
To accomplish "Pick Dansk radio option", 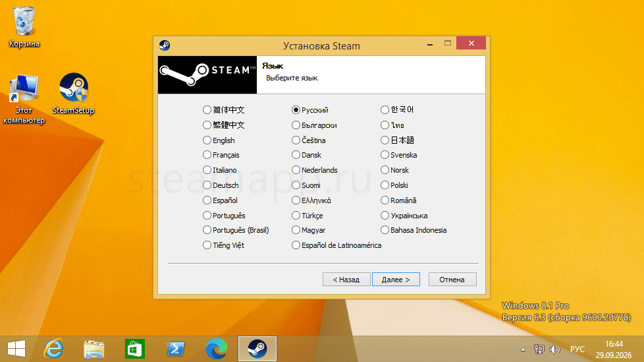I will point(307,155).
